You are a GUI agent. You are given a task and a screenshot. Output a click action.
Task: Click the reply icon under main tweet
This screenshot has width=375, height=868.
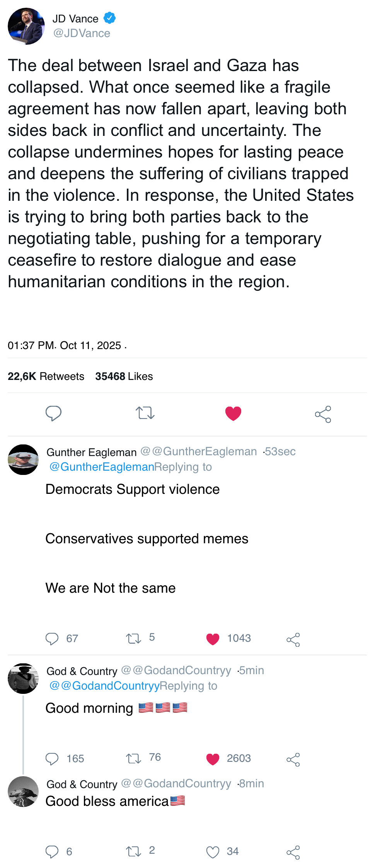coord(53,414)
